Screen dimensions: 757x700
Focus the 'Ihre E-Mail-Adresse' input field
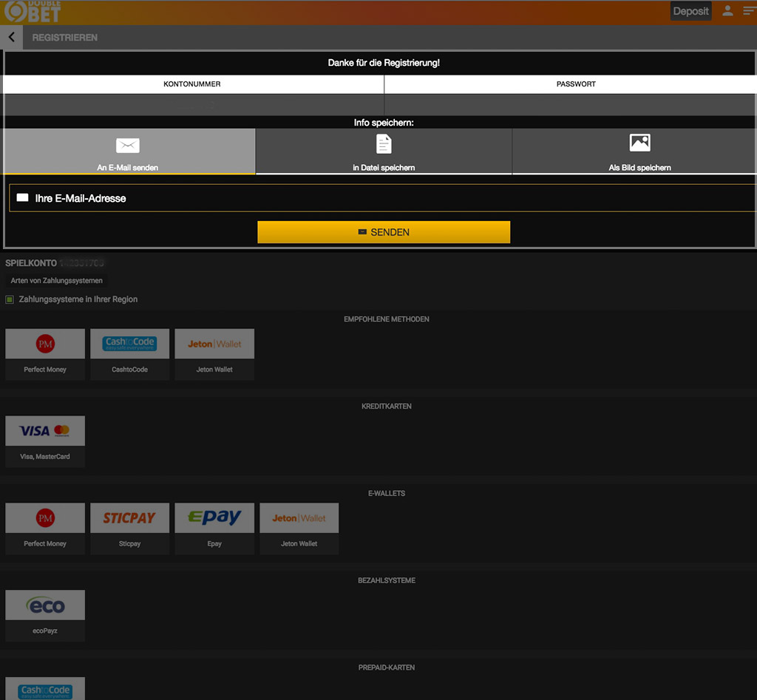tap(382, 198)
